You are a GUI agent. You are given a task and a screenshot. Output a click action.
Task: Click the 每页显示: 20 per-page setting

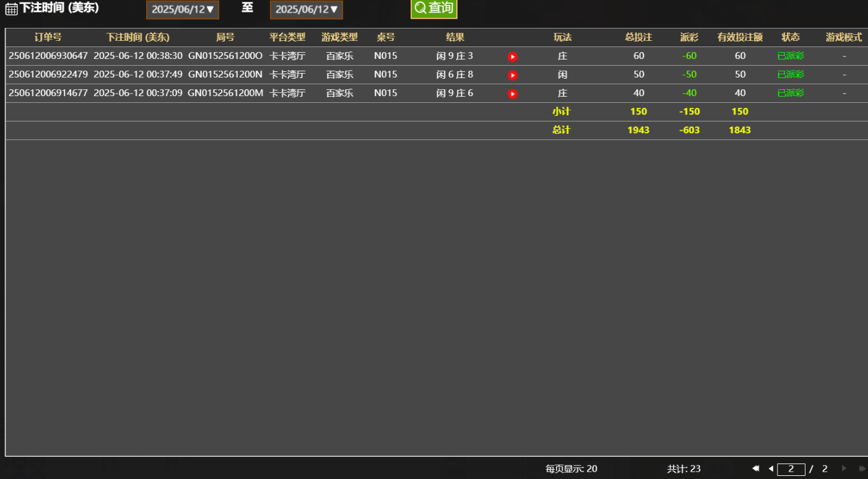(570, 469)
